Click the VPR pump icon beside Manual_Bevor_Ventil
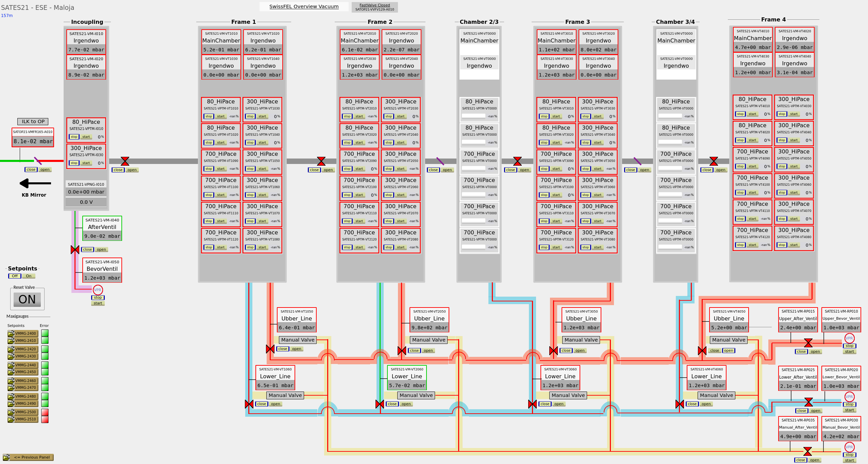The width and height of the screenshot is (868, 464). click(849, 447)
